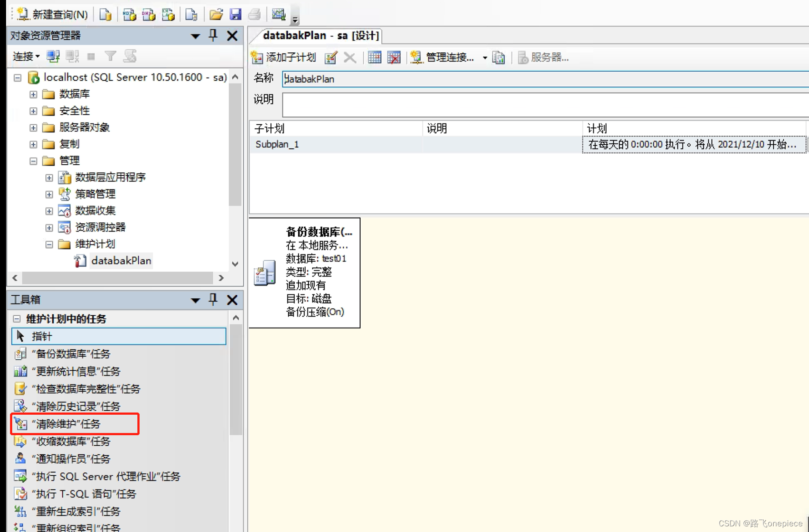This screenshot has width=809, height=532.
Task: Expand the 策略管理 node
Action: (49, 194)
